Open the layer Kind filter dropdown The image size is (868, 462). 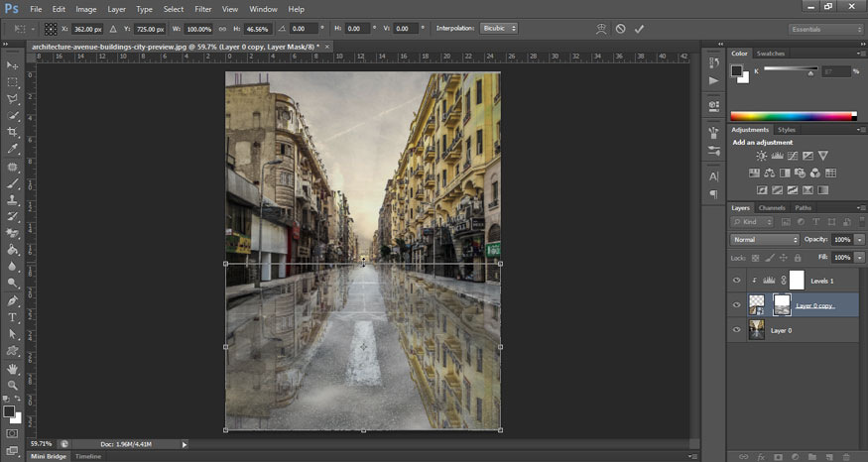coord(752,222)
